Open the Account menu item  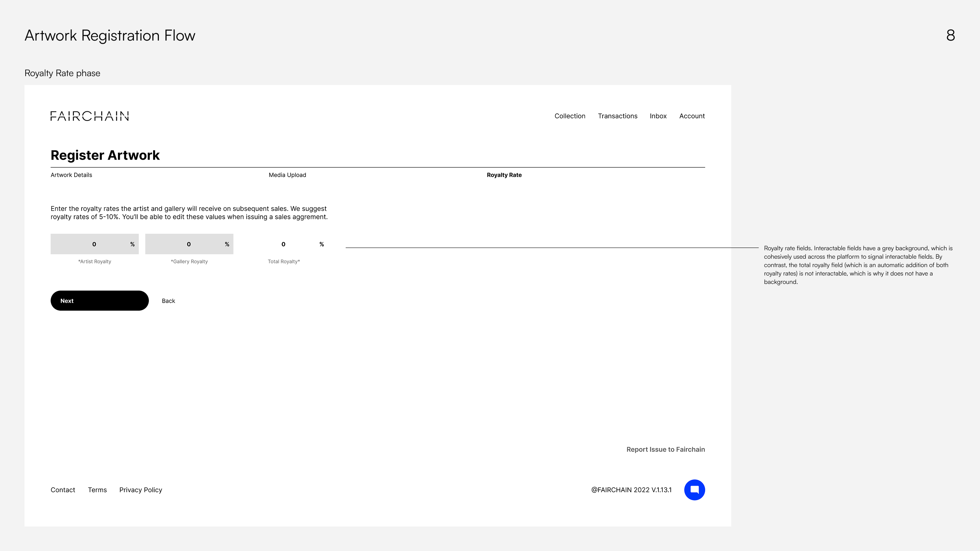pos(692,116)
